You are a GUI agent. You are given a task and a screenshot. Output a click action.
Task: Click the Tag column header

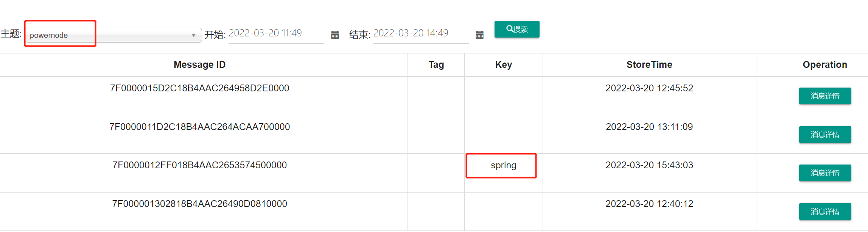coord(436,65)
